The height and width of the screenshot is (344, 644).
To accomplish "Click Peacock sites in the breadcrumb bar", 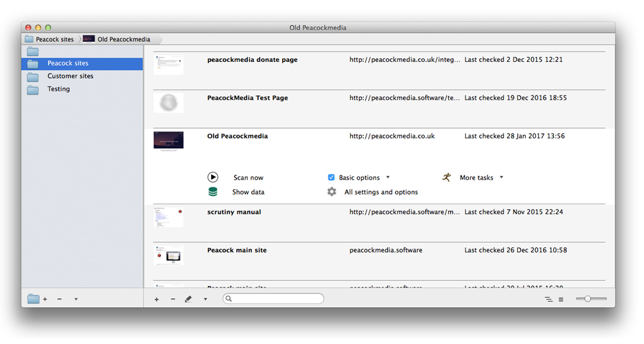I will point(54,39).
